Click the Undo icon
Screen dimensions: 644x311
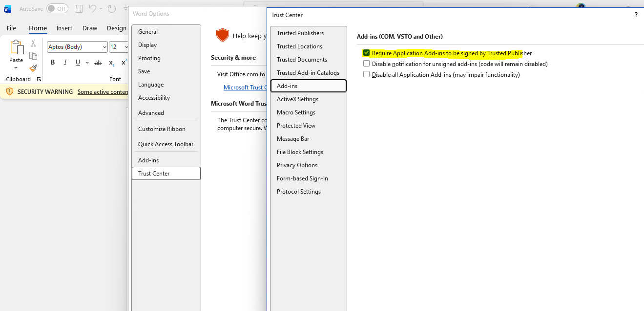coord(94,8)
